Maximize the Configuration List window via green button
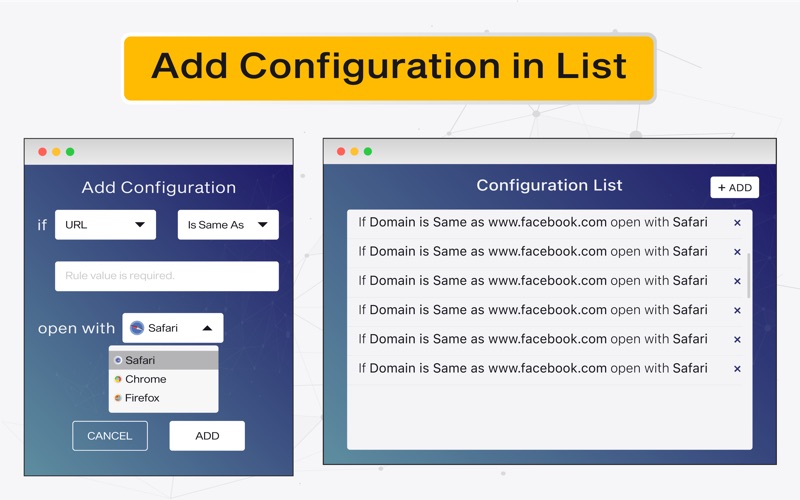Screen dimensions: 800x500 (368, 152)
